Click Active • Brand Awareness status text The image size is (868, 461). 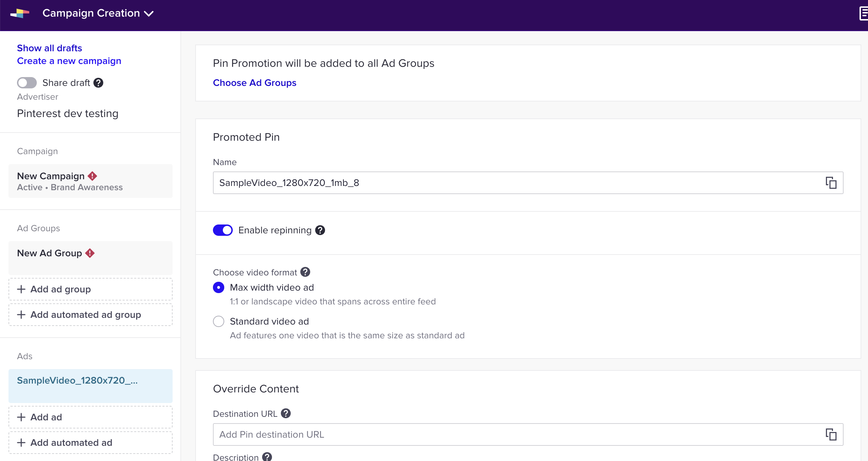pyautogui.click(x=70, y=187)
